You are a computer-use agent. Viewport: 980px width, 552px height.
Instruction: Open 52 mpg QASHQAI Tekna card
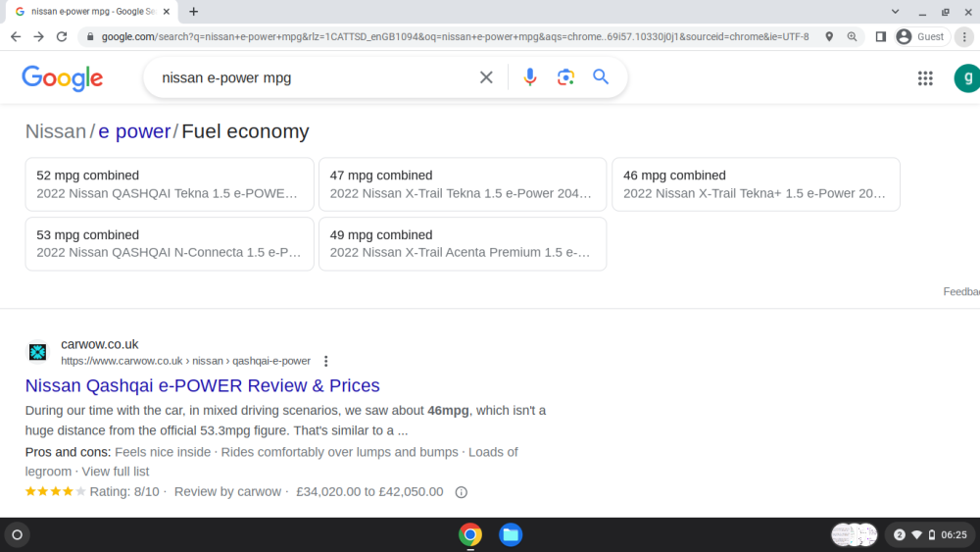point(170,184)
